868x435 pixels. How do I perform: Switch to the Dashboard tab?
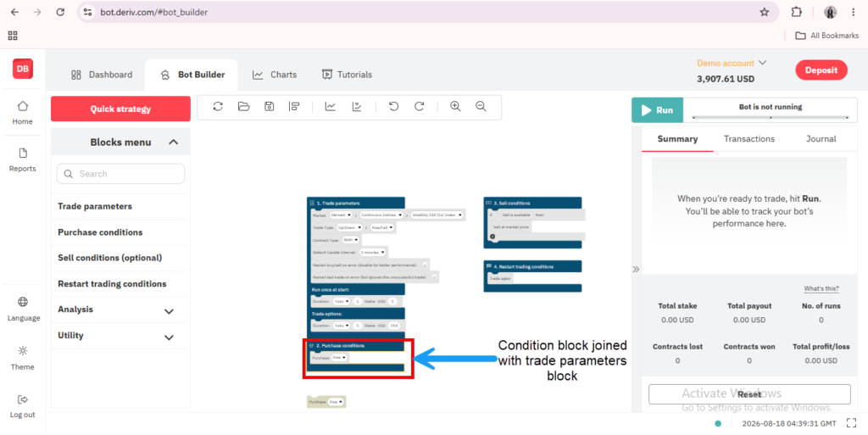point(102,75)
